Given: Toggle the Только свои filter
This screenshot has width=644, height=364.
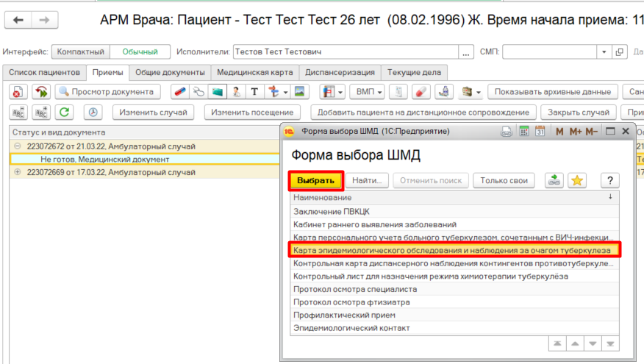Looking at the screenshot, I should coord(503,180).
